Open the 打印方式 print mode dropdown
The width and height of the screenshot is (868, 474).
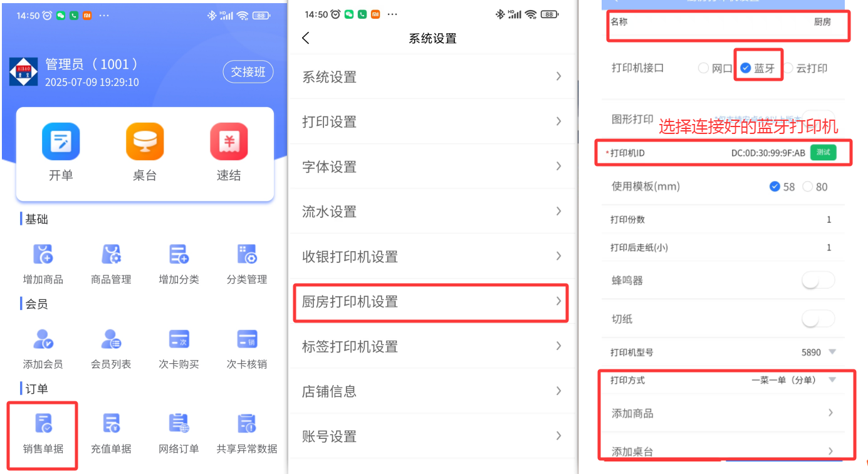click(x=832, y=380)
